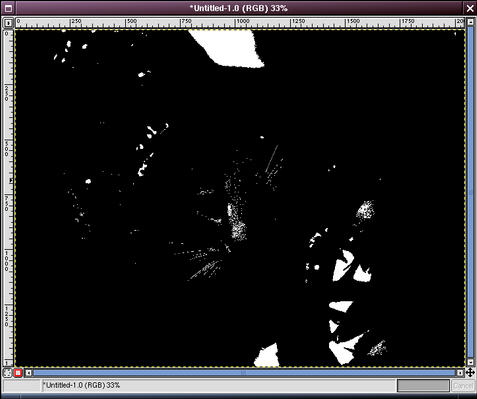Click the blue horizontal scrollbar thumb

pyautogui.click(x=244, y=373)
